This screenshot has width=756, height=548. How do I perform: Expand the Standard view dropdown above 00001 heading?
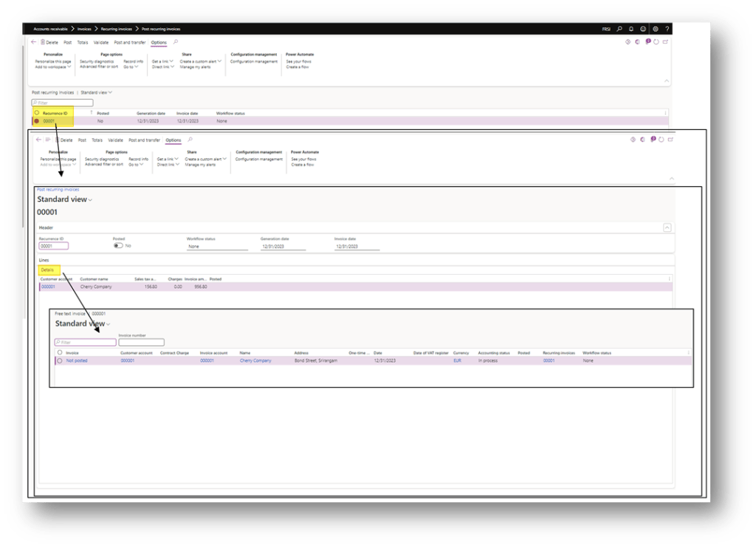[90, 199]
